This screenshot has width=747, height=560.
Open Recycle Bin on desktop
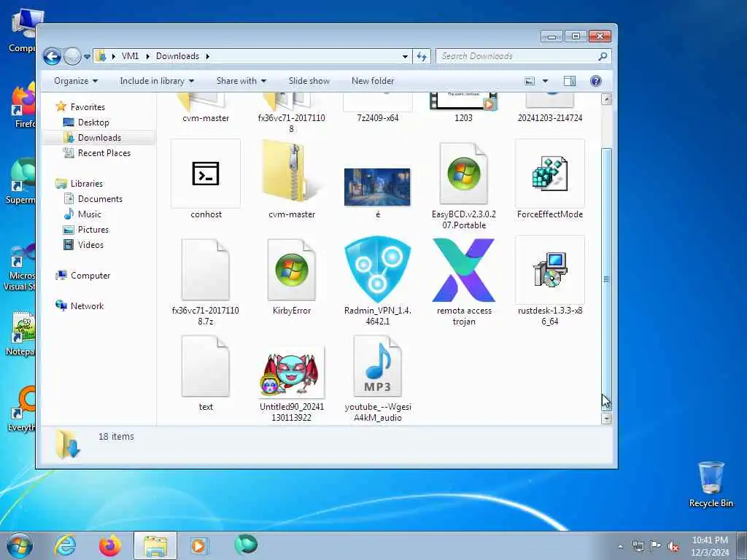coord(711,484)
